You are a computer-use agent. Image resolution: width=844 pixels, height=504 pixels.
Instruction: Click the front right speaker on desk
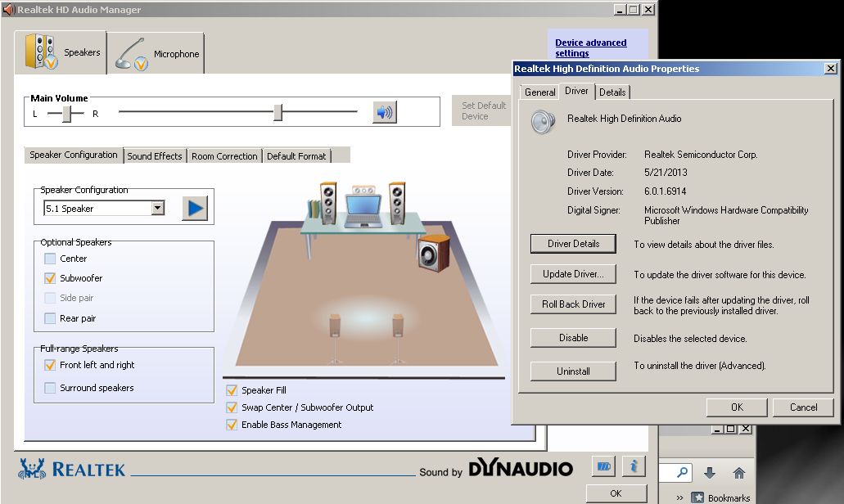pos(397,203)
